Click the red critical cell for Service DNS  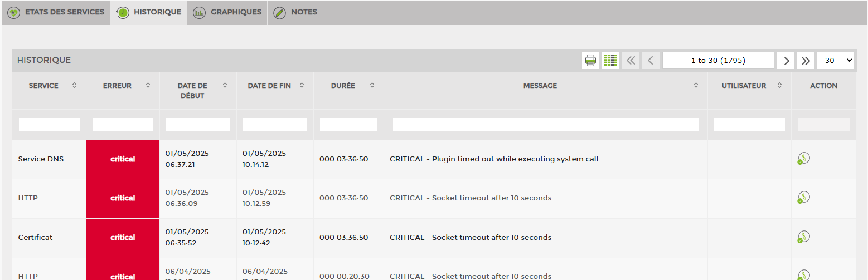(123, 159)
